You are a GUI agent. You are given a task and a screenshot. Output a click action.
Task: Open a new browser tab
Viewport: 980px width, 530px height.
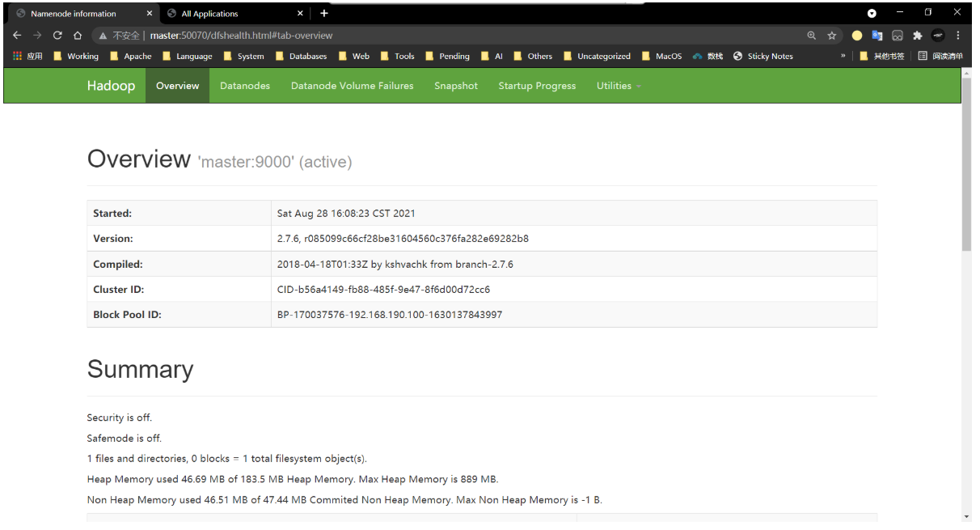[324, 13]
